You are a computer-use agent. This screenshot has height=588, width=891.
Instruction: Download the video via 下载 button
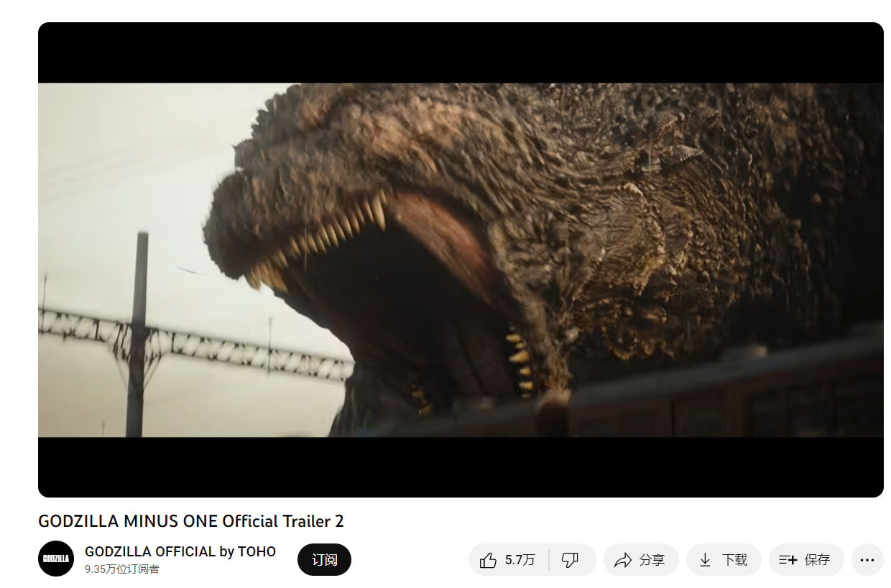coord(724,560)
